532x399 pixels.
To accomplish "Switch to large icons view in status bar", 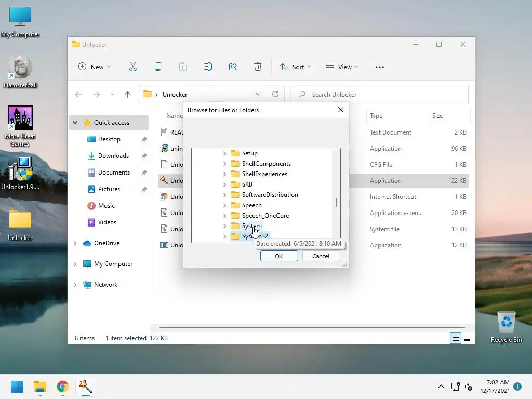I will [x=467, y=338].
